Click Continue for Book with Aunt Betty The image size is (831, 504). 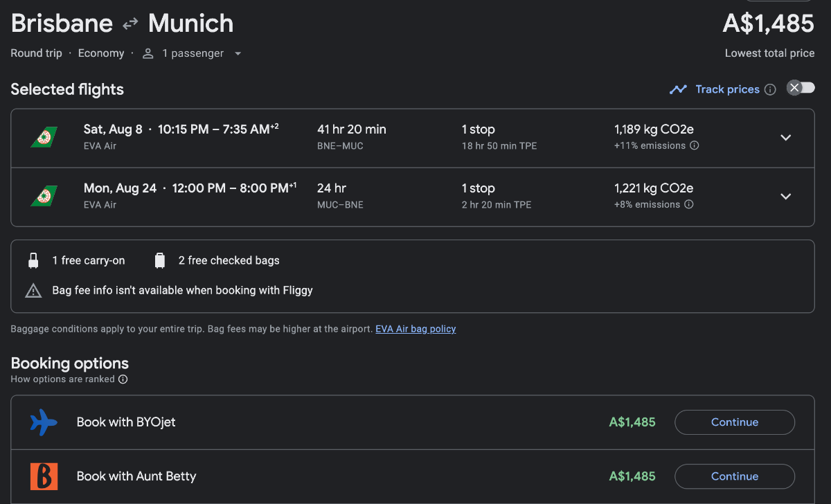coord(734,476)
